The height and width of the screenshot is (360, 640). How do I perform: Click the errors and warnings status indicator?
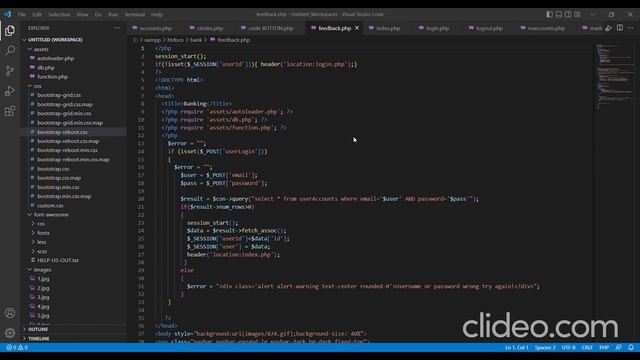click(17, 347)
